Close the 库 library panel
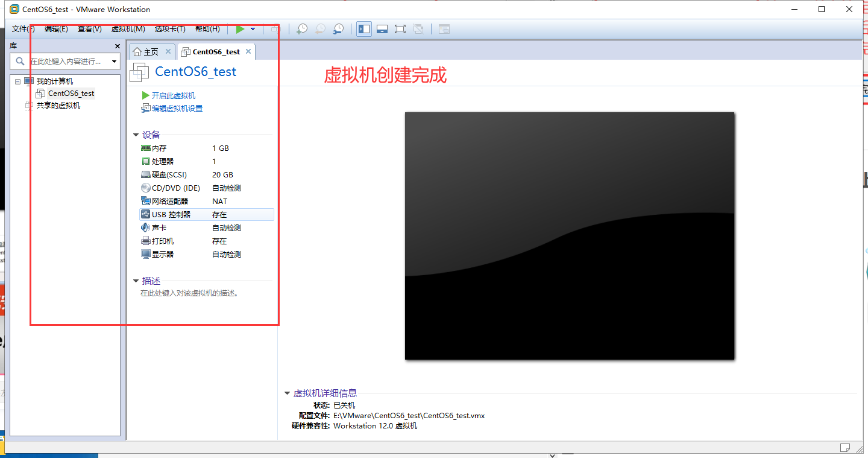 point(118,46)
